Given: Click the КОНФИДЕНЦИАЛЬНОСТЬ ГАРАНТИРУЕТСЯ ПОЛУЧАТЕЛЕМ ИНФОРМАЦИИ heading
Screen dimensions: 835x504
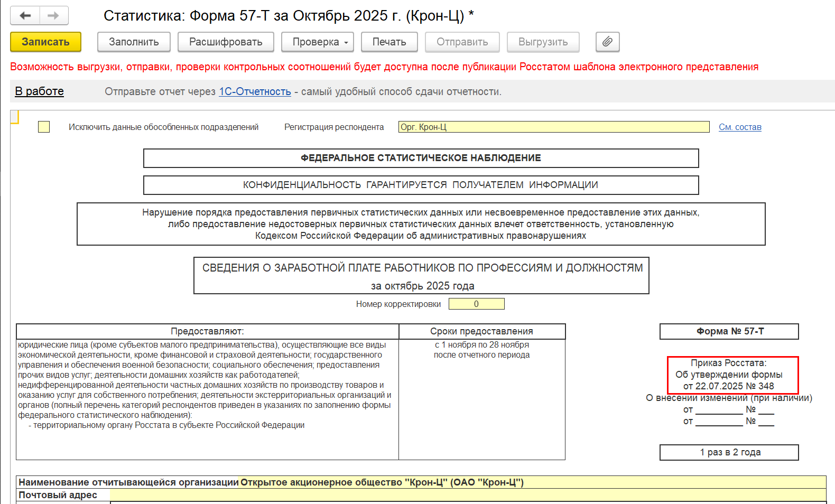Looking at the screenshot, I should pyautogui.click(x=421, y=185).
